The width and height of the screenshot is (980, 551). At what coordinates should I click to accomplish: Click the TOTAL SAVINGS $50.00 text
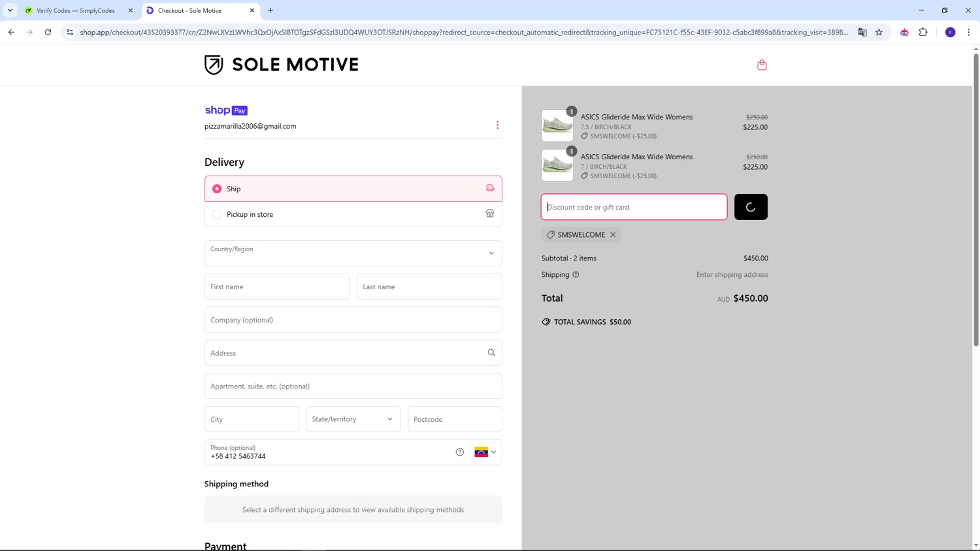593,322
